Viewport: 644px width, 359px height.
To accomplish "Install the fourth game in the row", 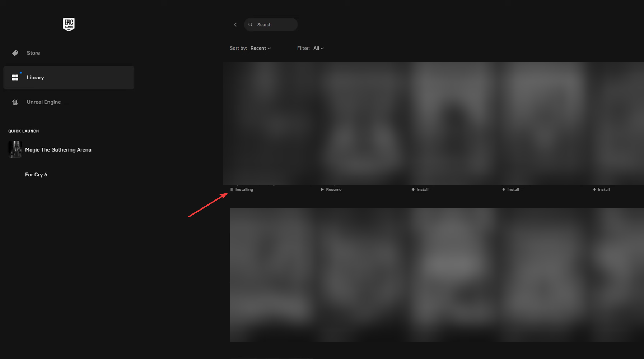I will click(510, 190).
